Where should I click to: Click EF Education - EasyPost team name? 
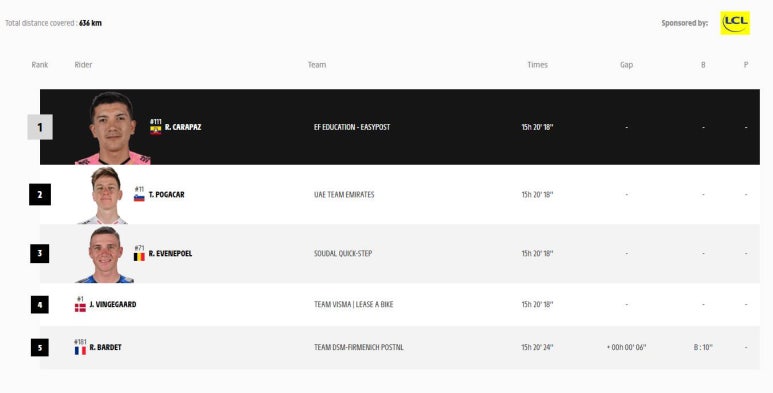(352, 127)
